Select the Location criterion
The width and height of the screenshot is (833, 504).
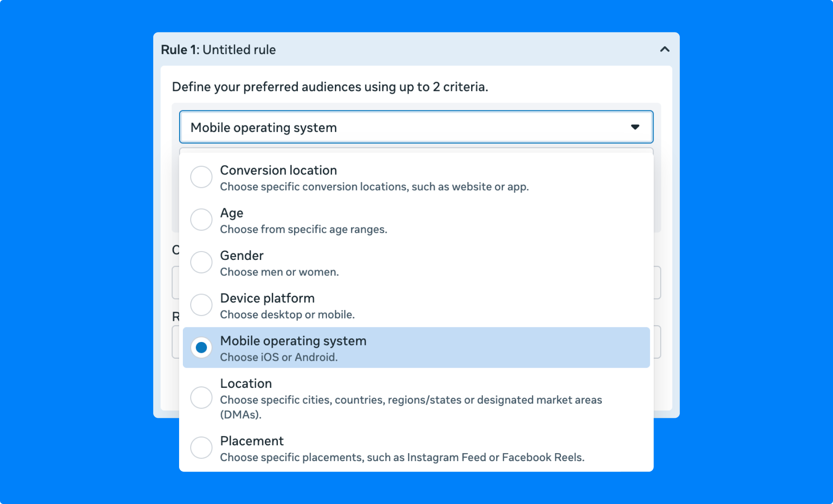[201, 398]
